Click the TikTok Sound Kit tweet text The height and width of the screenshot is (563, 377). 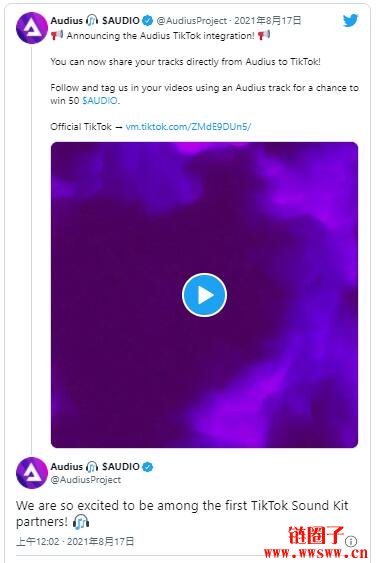point(182,513)
